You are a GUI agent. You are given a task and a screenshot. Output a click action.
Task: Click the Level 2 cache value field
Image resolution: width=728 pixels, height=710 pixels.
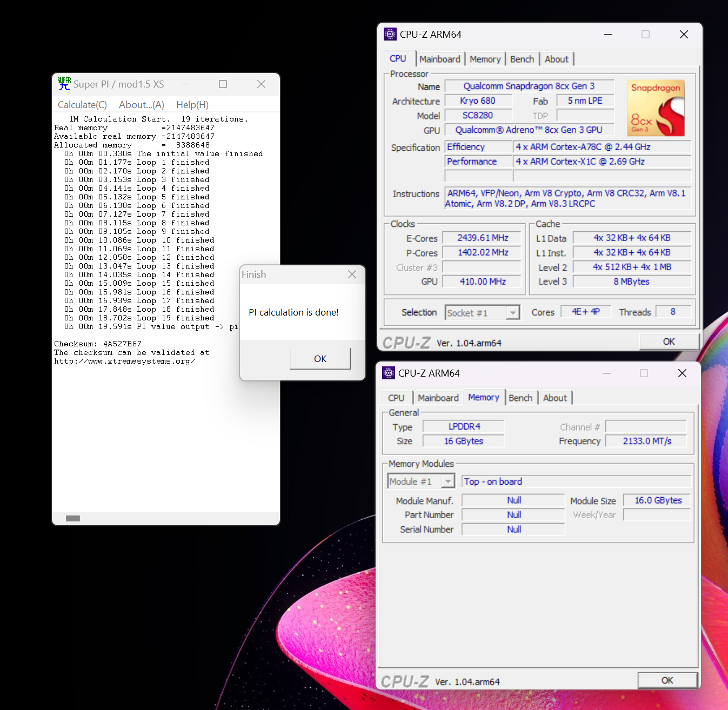632,267
